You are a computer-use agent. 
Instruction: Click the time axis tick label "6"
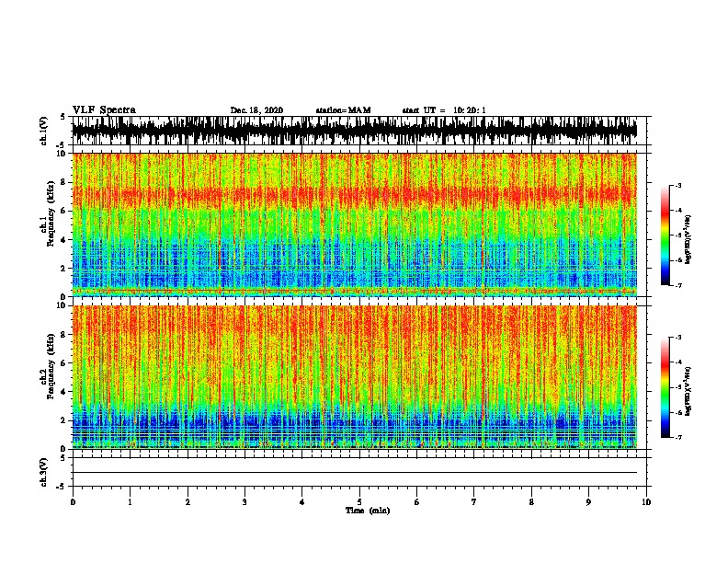417,502
